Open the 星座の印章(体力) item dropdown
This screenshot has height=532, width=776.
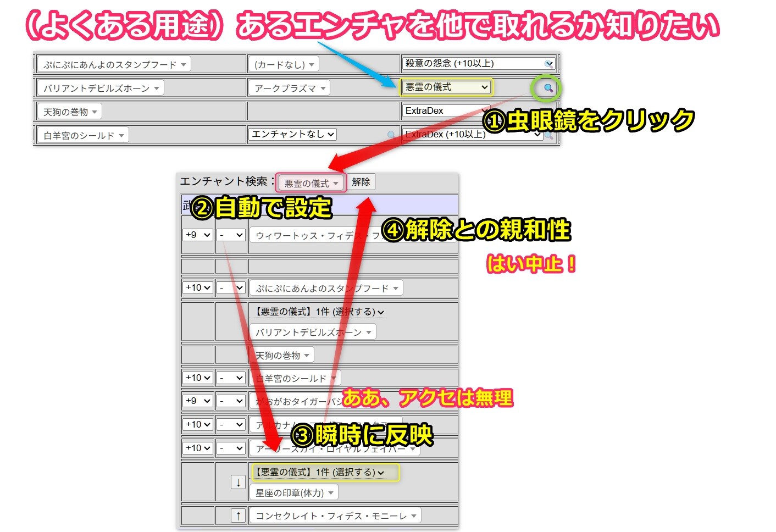tap(294, 492)
